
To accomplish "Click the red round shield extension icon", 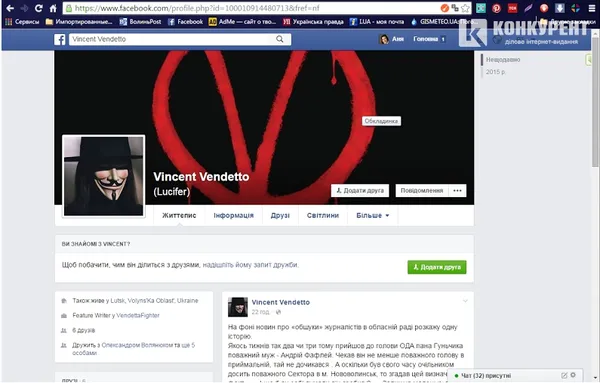I will pos(544,8).
